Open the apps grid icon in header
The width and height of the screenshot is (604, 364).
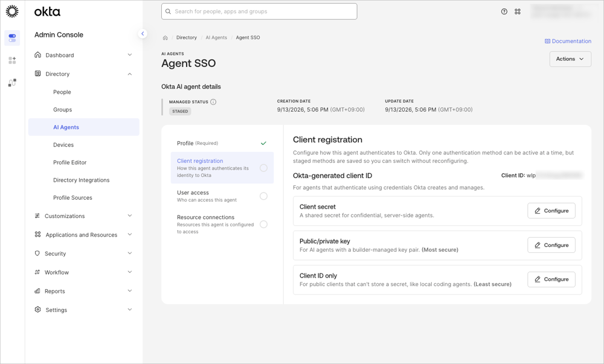coord(518,11)
